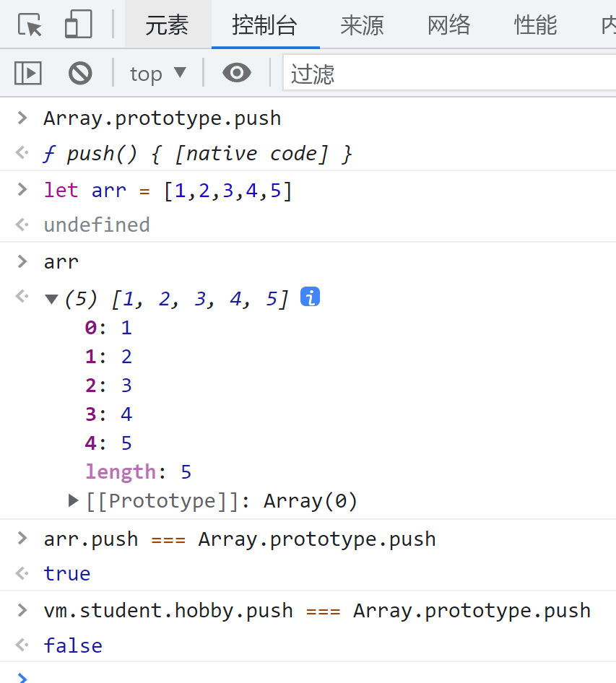Click the f push() native code output
Screen dimensions: 616x683
pos(209,154)
